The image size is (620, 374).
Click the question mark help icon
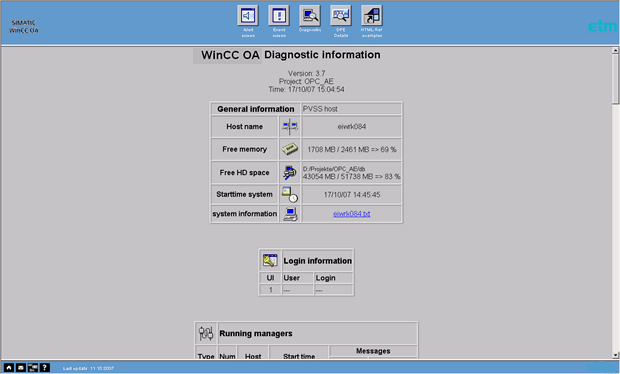coord(45,368)
